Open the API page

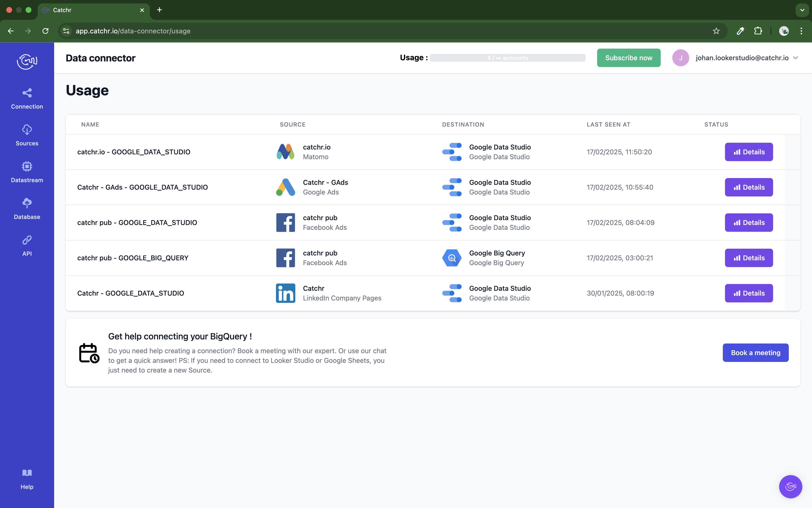pyautogui.click(x=27, y=246)
